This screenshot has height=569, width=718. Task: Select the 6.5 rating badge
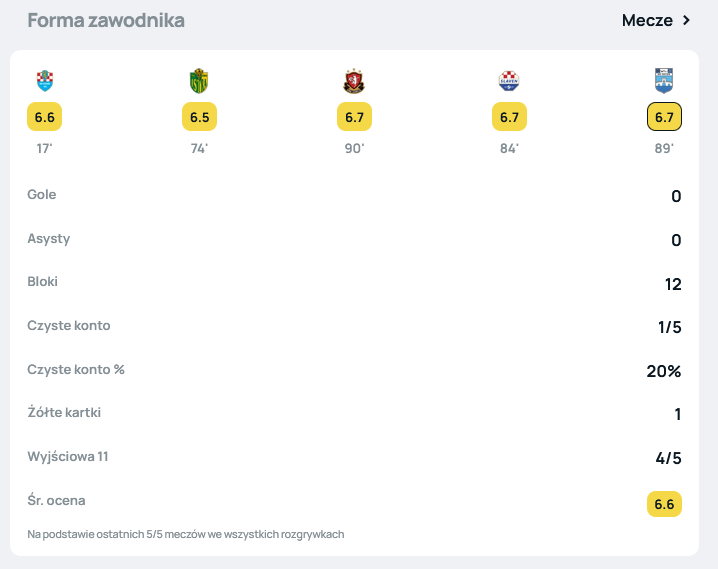[199, 117]
